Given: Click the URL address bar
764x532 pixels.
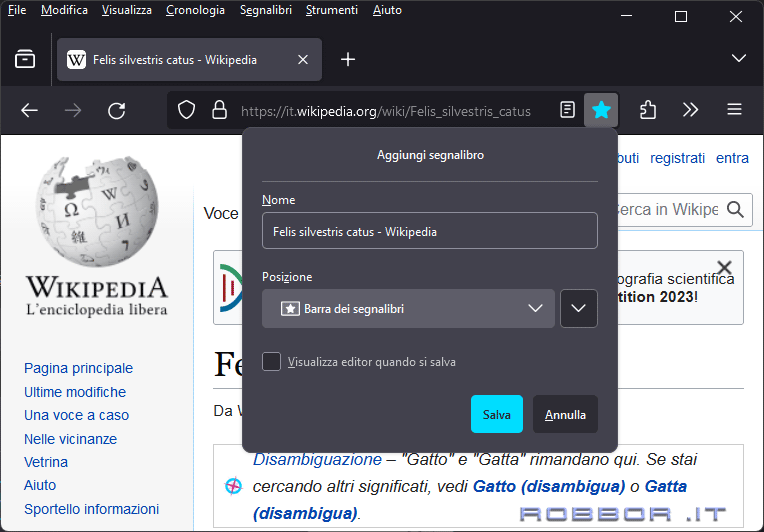Looking at the screenshot, I should tap(386, 111).
